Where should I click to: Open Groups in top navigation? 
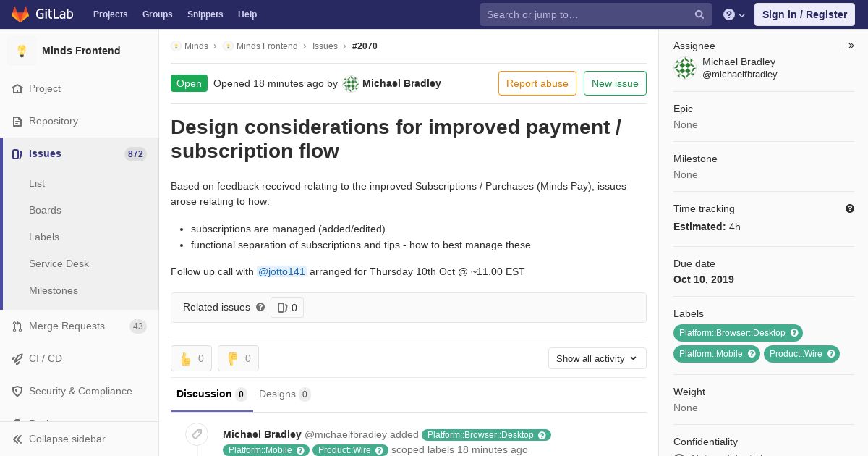point(158,14)
